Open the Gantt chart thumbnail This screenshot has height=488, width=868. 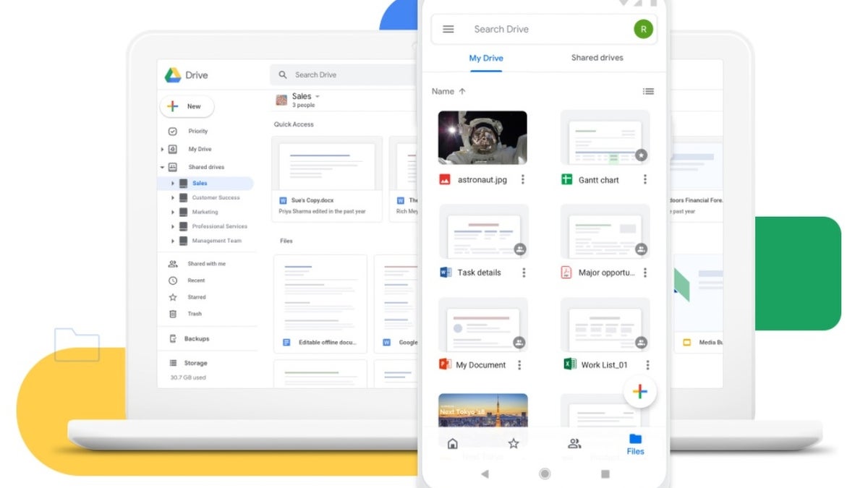pyautogui.click(x=605, y=137)
